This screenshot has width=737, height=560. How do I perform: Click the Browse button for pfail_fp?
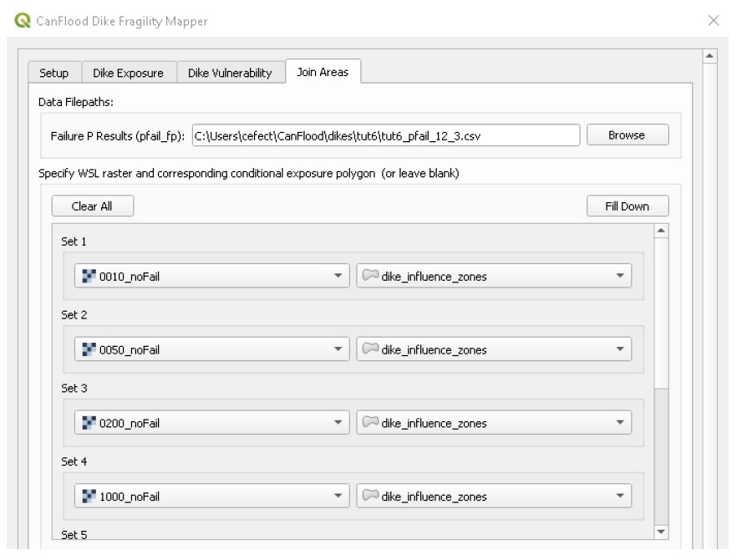[x=627, y=135]
